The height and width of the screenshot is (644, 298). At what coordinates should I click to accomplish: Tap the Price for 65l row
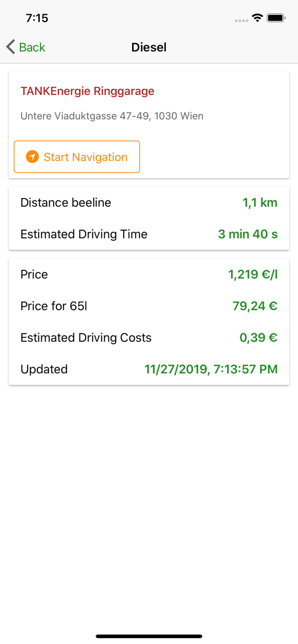(149, 306)
